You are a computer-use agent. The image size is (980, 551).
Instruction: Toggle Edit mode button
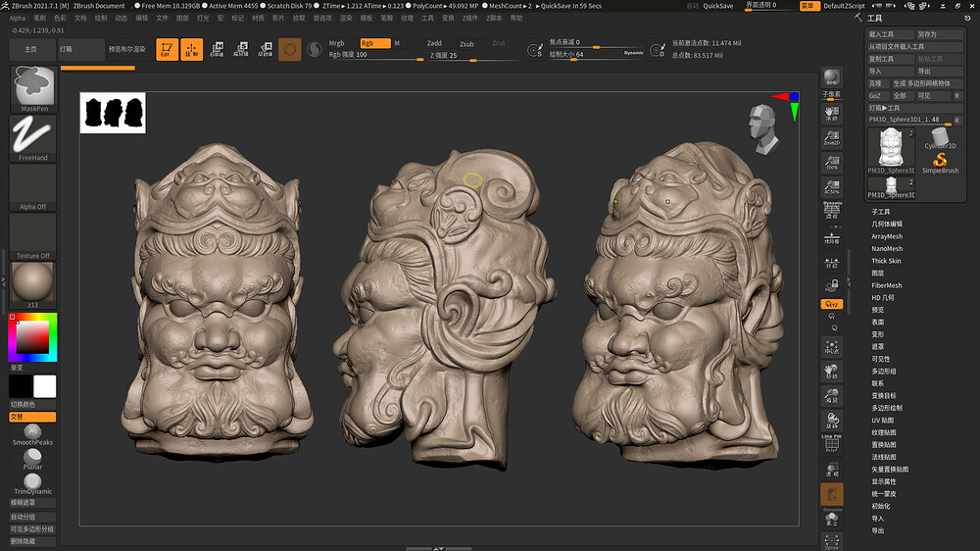[x=167, y=49]
